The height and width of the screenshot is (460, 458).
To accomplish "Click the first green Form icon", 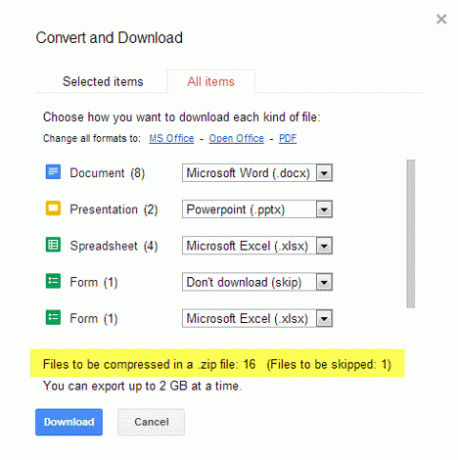I will [53, 281].
